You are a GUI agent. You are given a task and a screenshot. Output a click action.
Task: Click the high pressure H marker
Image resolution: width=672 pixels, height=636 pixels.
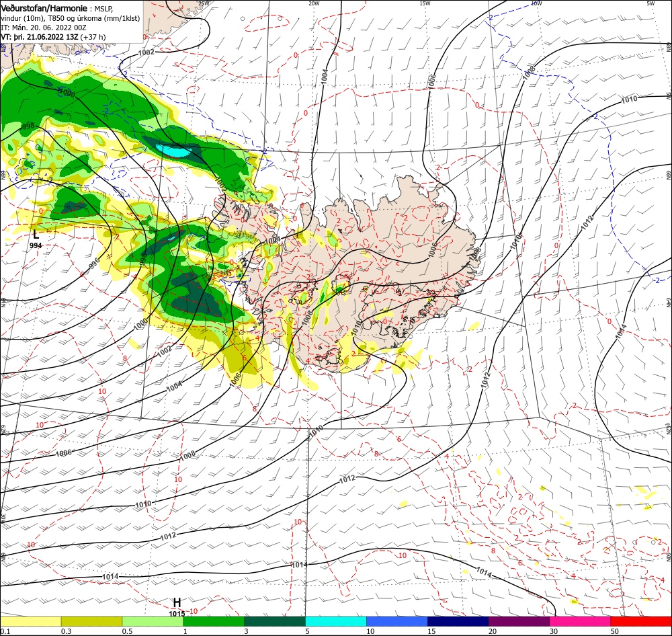(x=177, y=602)
